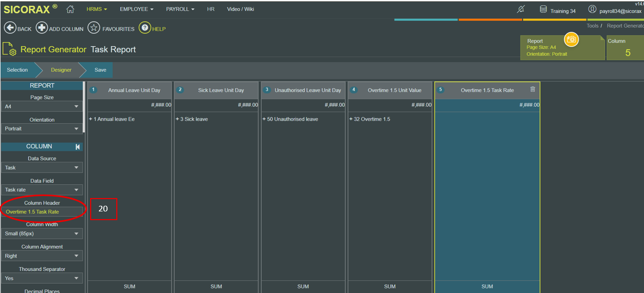Switch to the Selection step tab
Screen dimensions: 644x293
tap(17, 70)
